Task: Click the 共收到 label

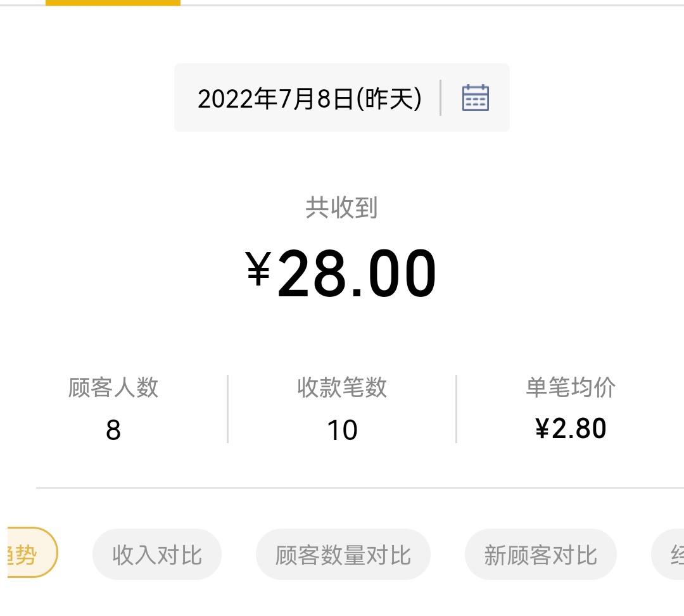Action: pyautogui.click(x=341, y=208)
